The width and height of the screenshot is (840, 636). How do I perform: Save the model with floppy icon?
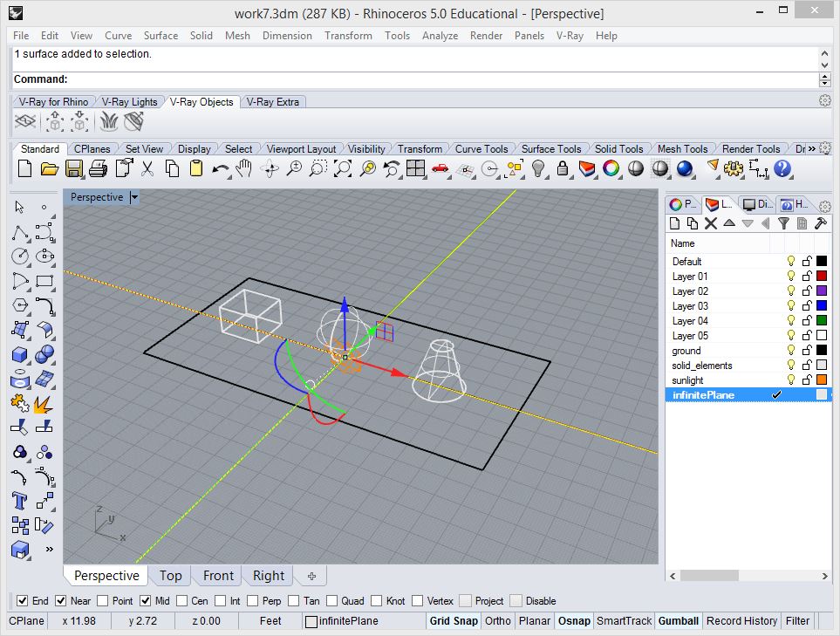pyautogui.click(x=74, y=169)
